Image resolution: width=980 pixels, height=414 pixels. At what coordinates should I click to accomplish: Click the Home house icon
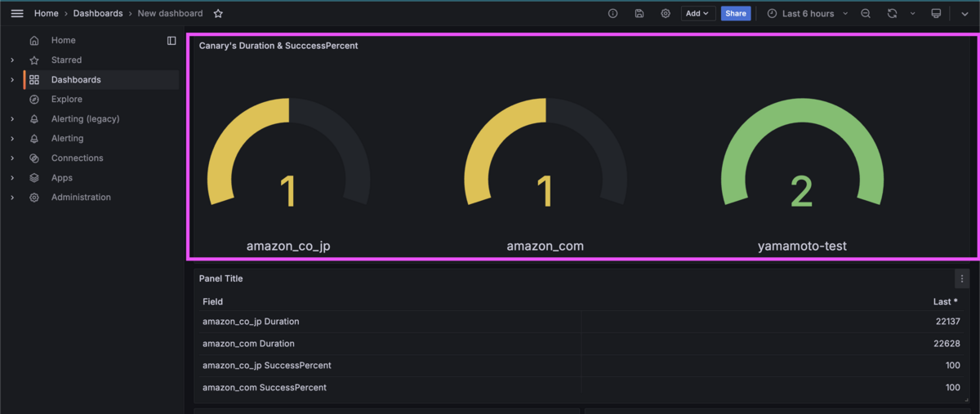[34, 40]
